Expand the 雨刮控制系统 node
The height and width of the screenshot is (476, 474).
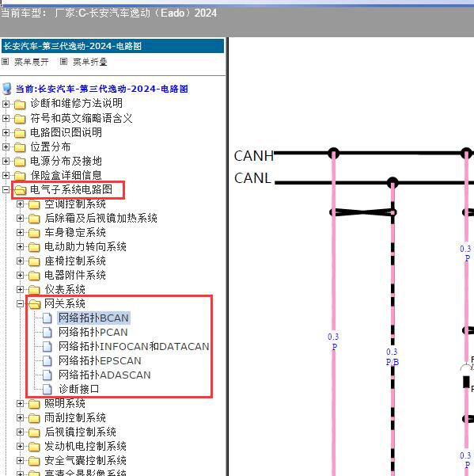point(20,417)
